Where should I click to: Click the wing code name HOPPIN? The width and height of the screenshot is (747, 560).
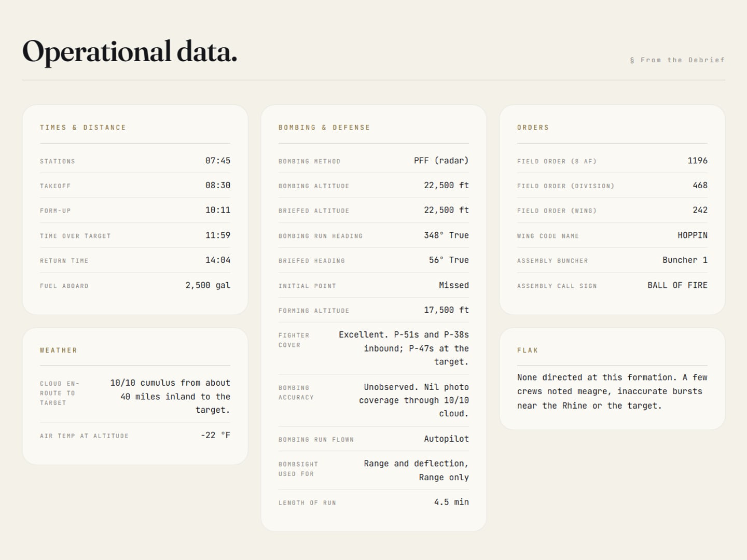(693, 235)
